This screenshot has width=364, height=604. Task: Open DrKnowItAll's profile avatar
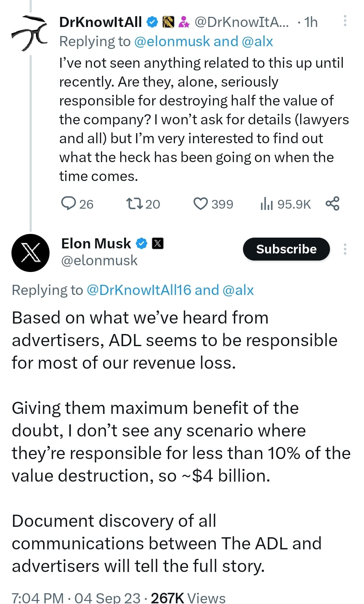pos(30,33)
